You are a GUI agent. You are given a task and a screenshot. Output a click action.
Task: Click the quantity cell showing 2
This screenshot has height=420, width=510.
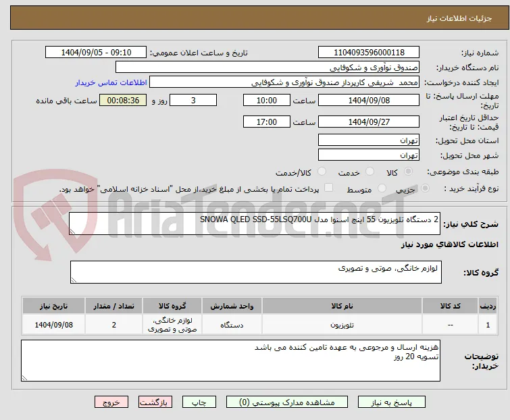tap(114, 325)
